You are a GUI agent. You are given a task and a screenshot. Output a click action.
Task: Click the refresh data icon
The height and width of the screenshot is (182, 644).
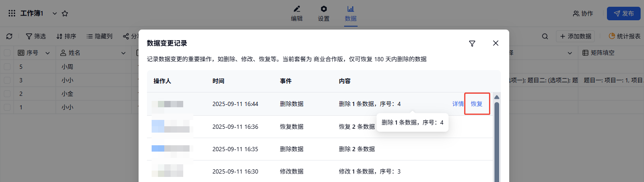[x=9, y=36]
